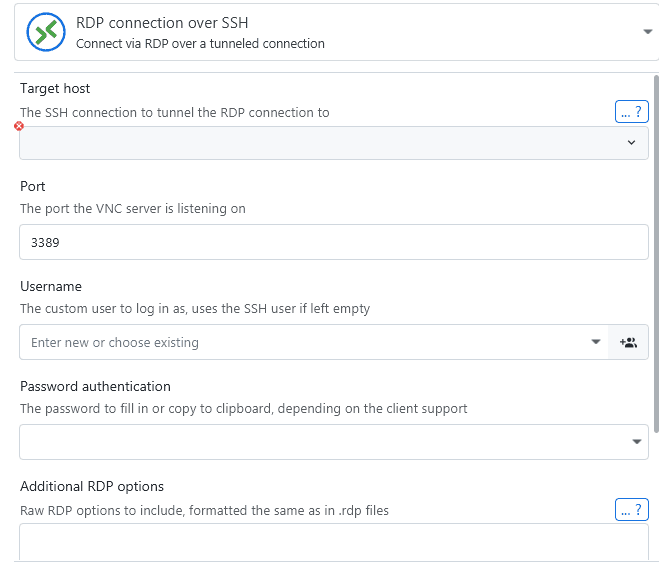The image size is (659, 574).
Task: Focus the Username 'Enter new or choose existing' field
Action: [x=300, y=342]
